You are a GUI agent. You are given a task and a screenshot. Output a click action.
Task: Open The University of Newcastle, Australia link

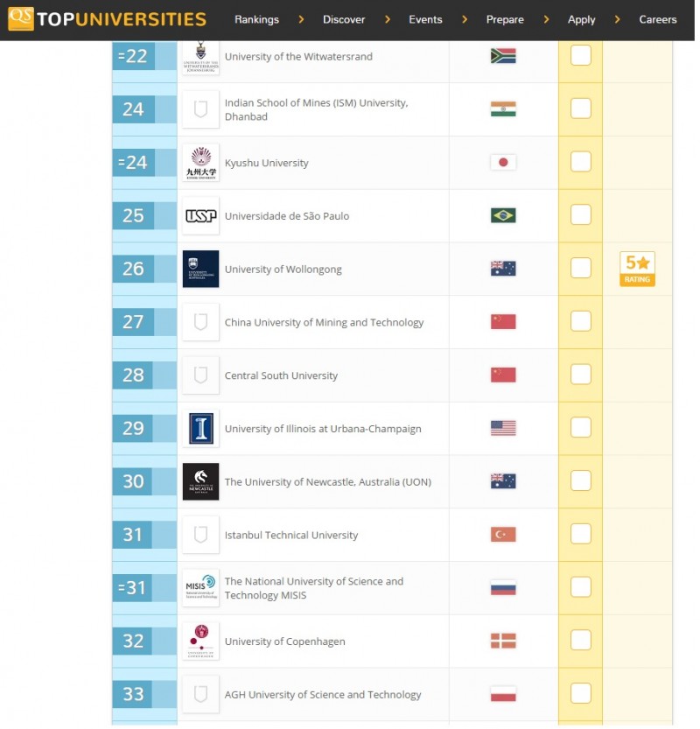(328, 482)
